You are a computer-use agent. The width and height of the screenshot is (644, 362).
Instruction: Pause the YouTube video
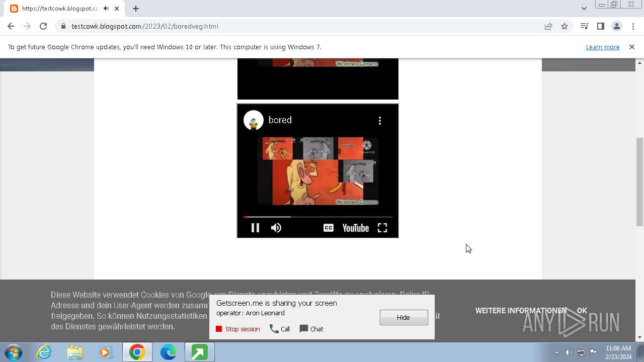click(x=255, y=228)
